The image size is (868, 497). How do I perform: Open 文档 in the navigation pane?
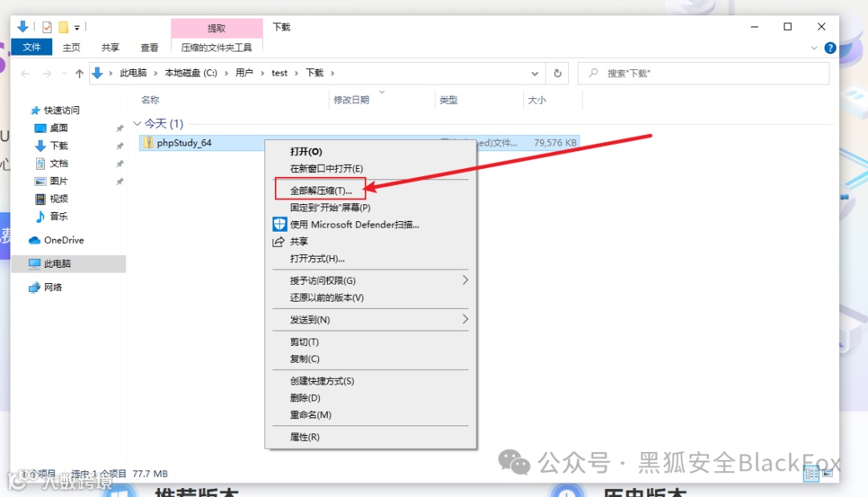click(x=59, y=163)
